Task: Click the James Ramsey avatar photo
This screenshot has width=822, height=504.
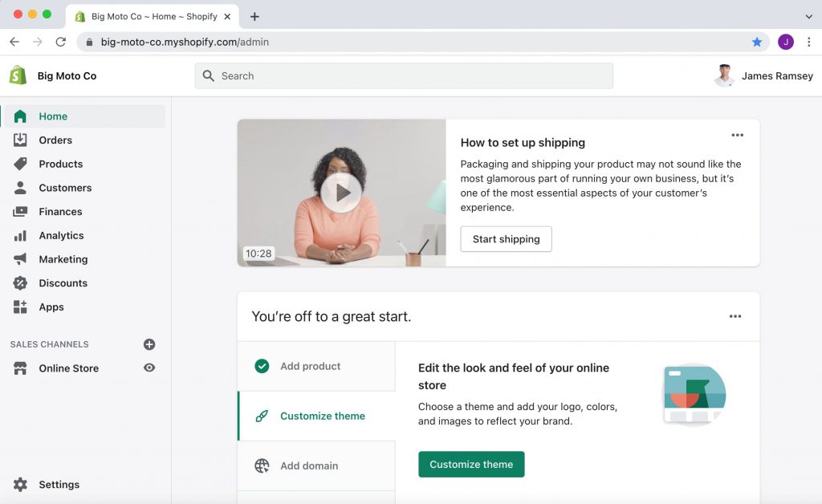Action: tap(725, 75)
